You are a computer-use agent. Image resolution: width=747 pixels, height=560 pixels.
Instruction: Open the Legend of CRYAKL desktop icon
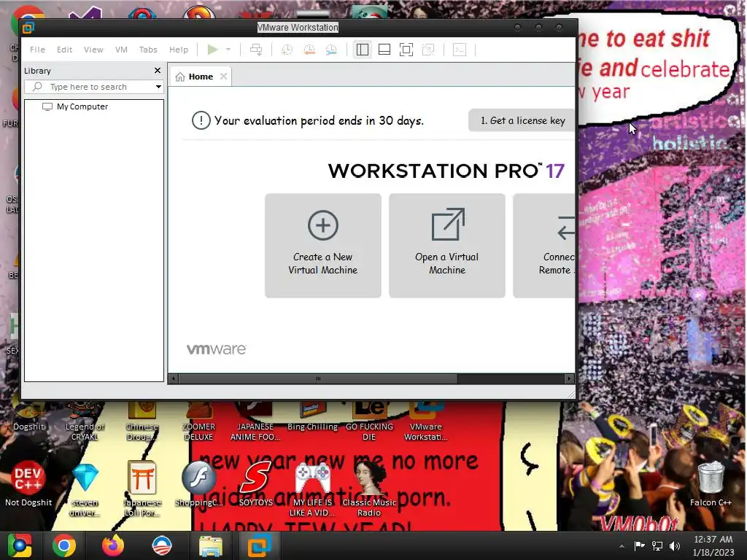[85, 421]
